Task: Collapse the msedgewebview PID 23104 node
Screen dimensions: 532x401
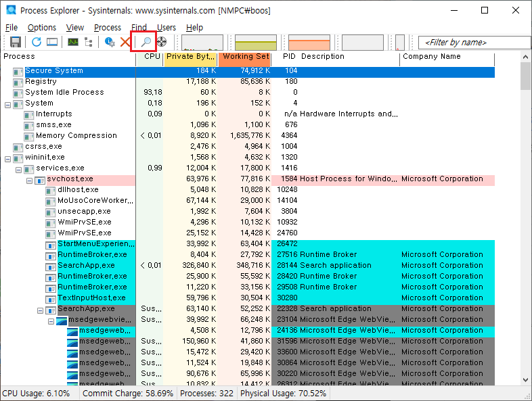Action: pyautogui.click(x=51, y=321)
